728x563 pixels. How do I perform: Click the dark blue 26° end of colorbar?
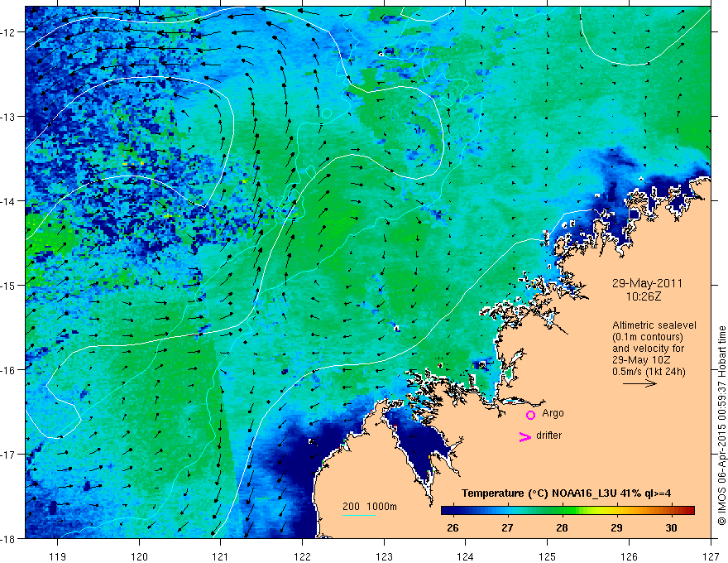coord(447,511)
